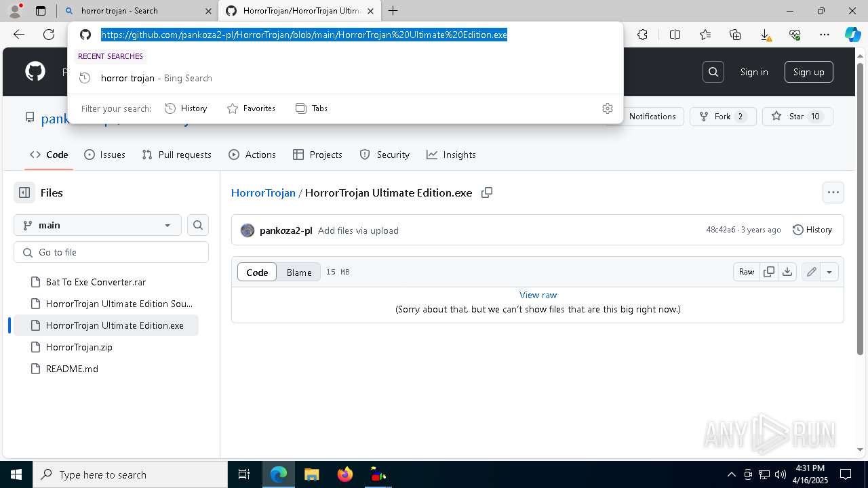Close the HorrorTrojan GitHub tab
The image size is (868, 488).
click(371, 11)
